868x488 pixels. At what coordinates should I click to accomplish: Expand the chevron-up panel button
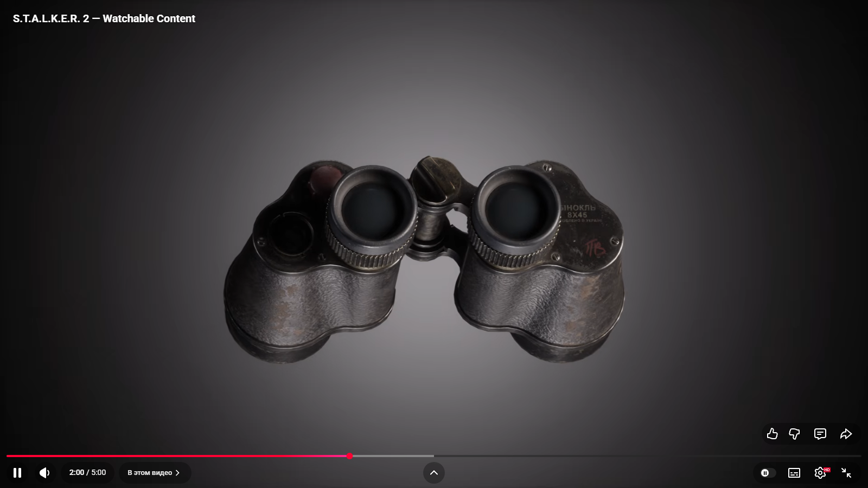tap(434, 473)
